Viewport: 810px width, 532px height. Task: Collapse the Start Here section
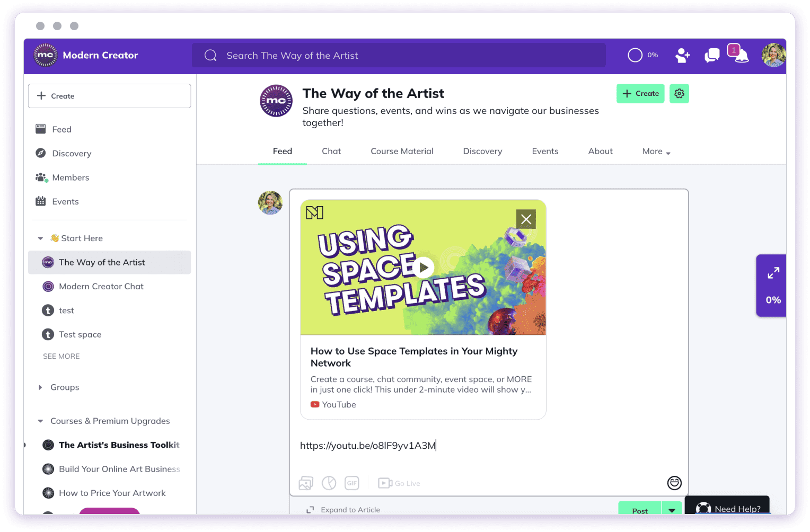pyautogui.click(x=40, y=238)
